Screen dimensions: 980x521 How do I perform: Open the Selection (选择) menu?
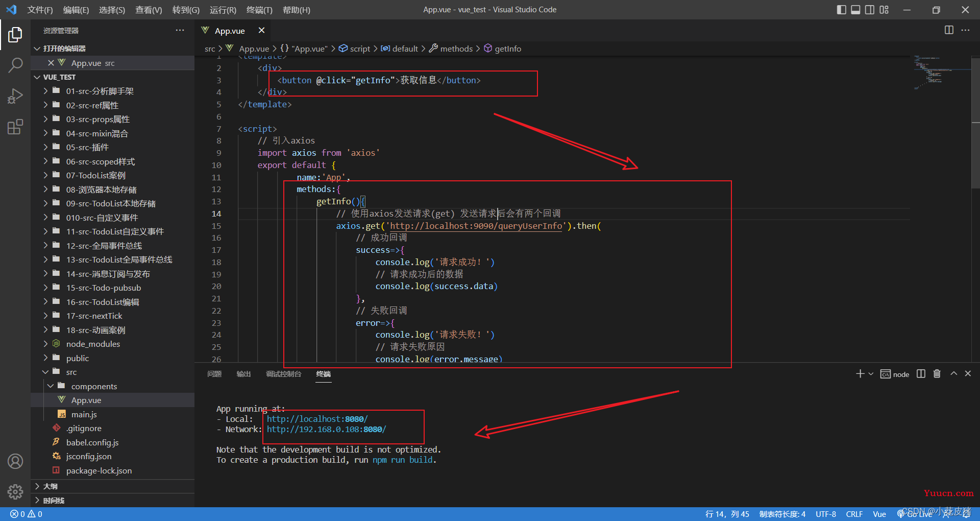(112, 10)
